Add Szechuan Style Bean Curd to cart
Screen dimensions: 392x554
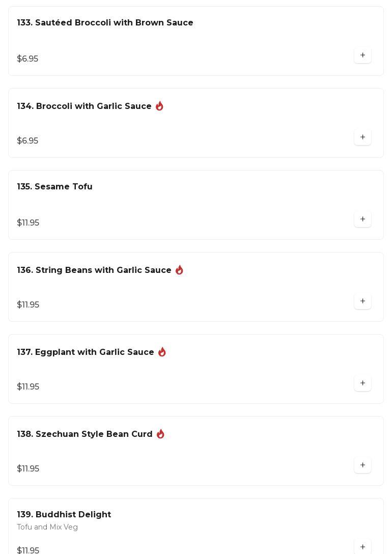(x=362, y=465)
